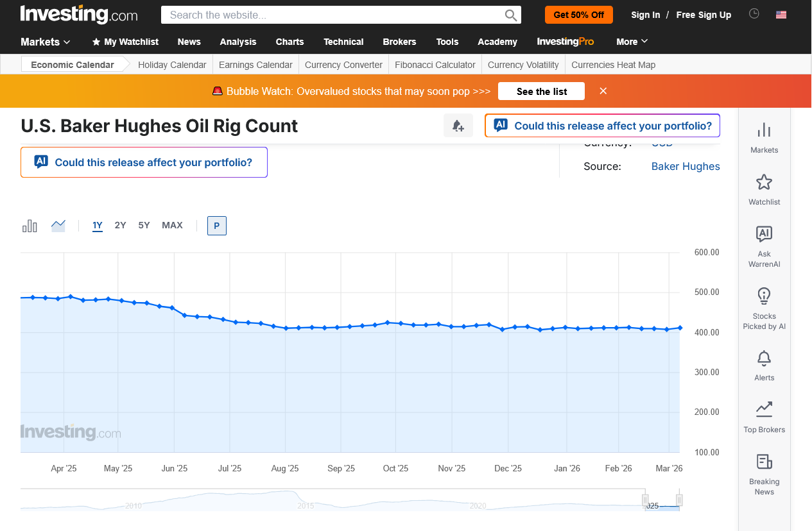Open the US flag edition selector
The width and height of the screenshot is (812, 531).
781,15
